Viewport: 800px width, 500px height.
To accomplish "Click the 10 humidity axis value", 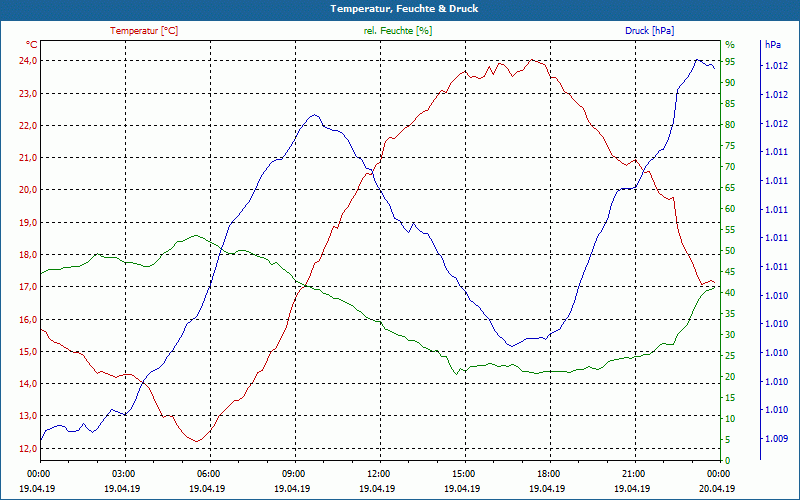I will tap(730, 419).
